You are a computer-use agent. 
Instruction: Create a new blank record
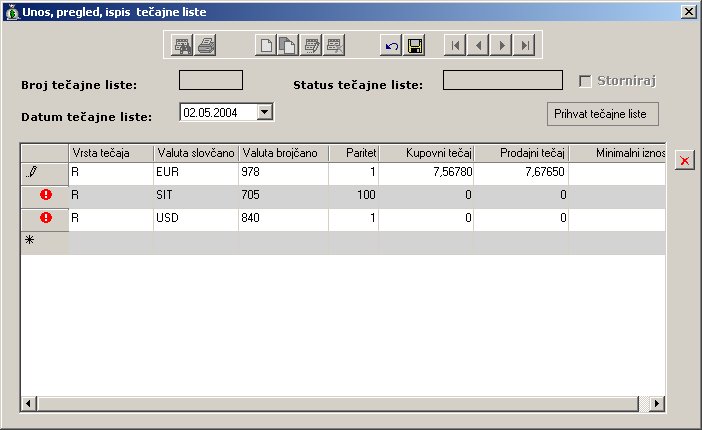click(266, 45)
